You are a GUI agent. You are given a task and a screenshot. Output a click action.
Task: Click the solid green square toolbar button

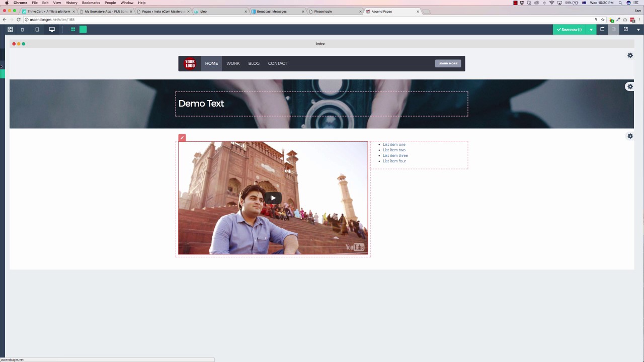[x=83, y=30]
